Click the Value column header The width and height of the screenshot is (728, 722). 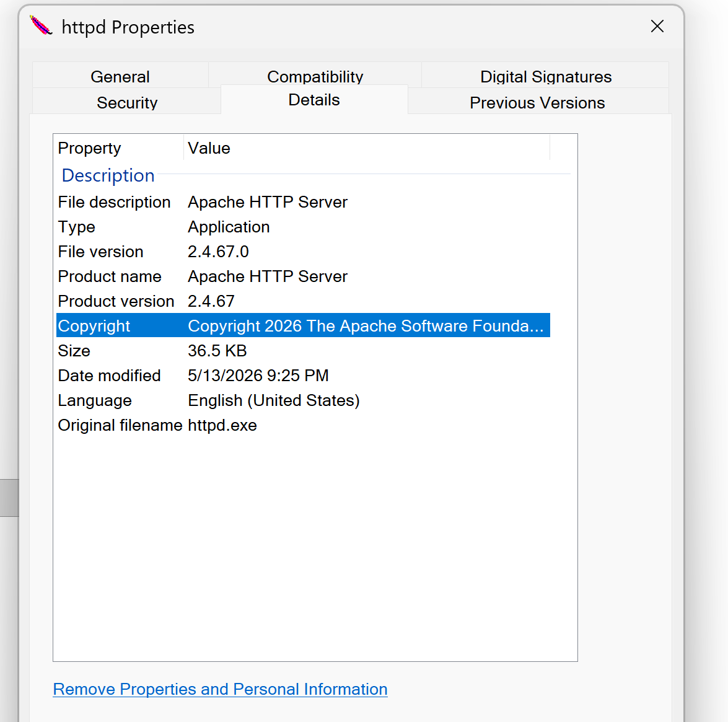coord(367,147)
